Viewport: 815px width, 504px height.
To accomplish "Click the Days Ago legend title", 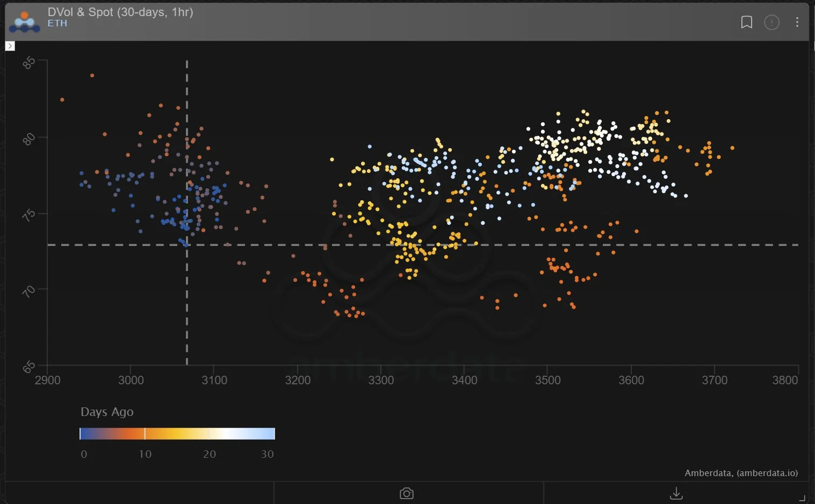I will pos(107,412).
